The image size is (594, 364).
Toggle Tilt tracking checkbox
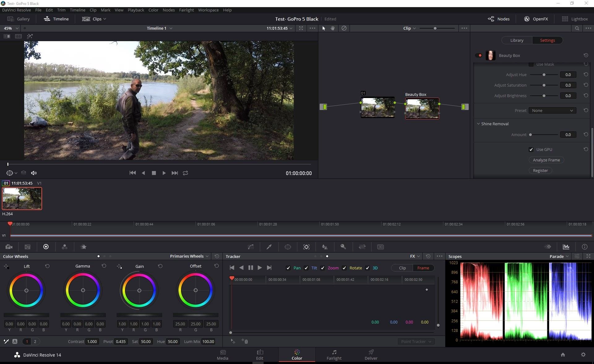pyautogui.click(x=306, y=268)
